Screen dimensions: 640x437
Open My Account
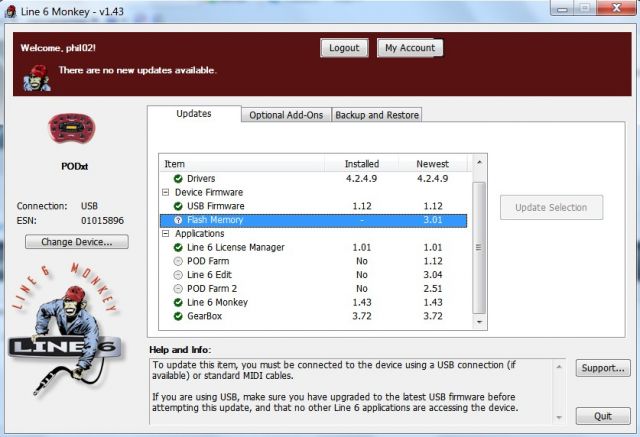tap(410, 48)
